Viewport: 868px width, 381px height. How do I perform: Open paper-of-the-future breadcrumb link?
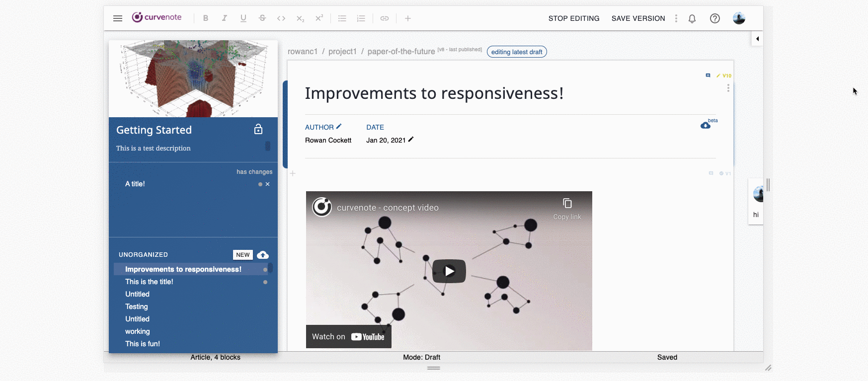point(401,52)
